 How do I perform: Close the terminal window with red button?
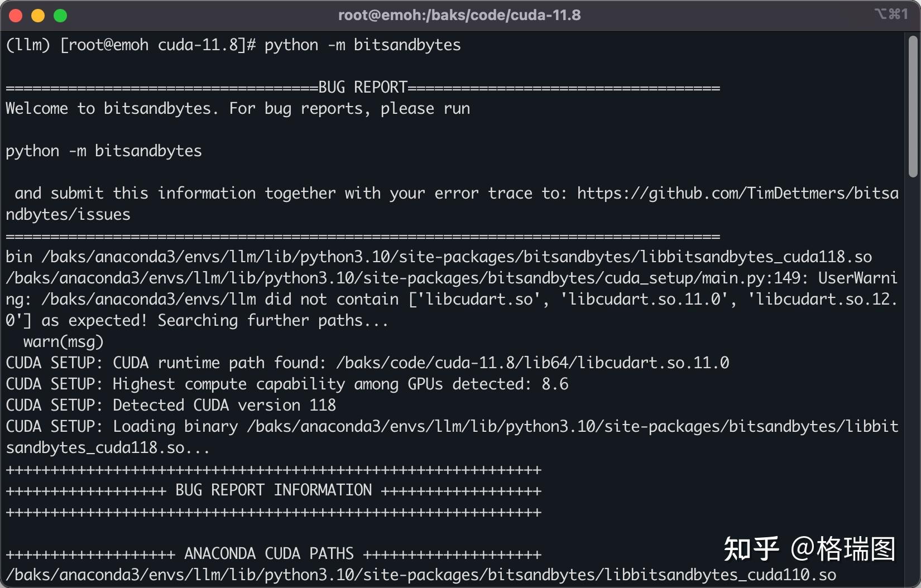click(x=16, y=16)
